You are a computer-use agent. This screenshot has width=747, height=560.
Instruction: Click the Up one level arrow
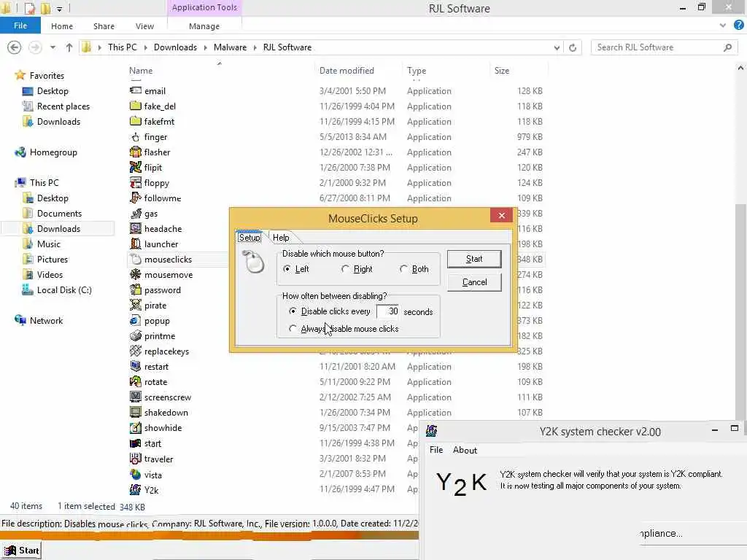tap(69, 47)
